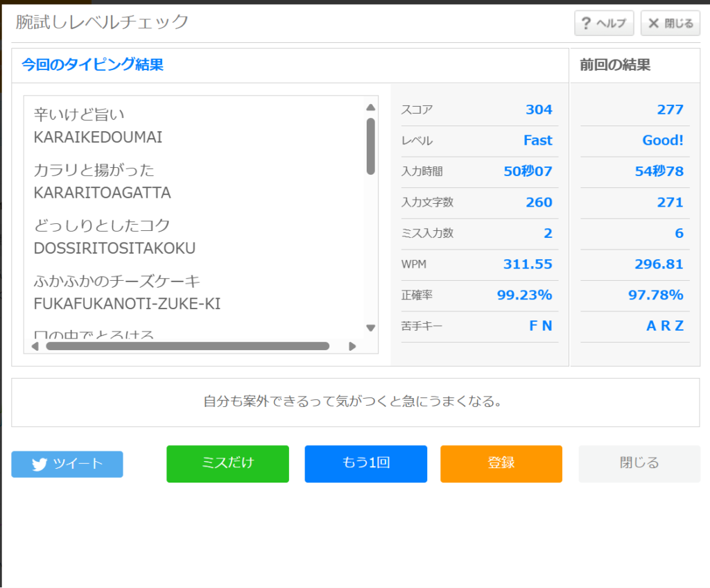Select the 今回のタイピング結果 heading
This screenshot has width=710, height=588.
pyautogui.click(x=92, y=65)
